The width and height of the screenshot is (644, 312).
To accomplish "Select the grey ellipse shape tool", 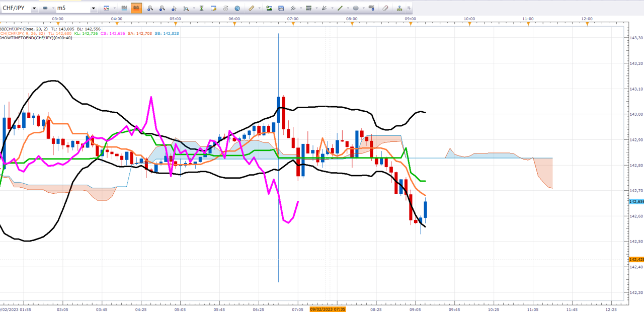I will tap(356, 8).
